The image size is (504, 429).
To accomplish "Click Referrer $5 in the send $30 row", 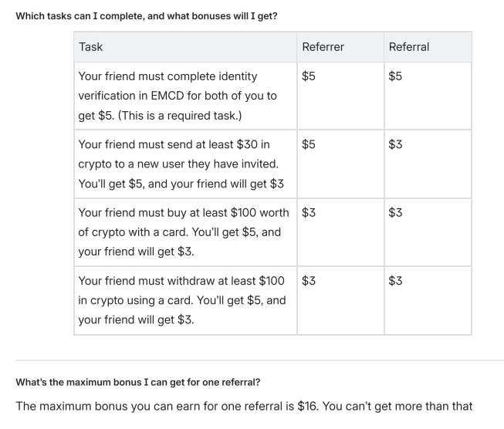I will coord(309,144).
